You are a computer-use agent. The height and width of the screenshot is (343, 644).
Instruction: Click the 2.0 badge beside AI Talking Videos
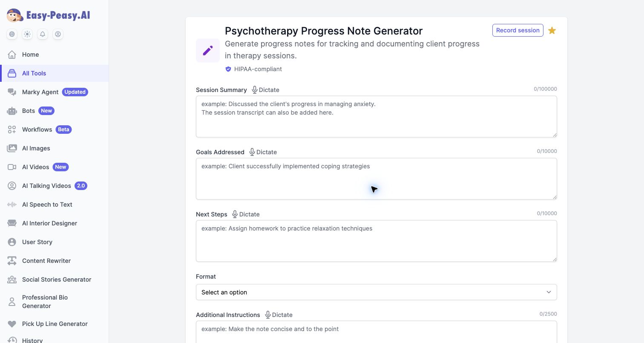[x=81, y=186]
